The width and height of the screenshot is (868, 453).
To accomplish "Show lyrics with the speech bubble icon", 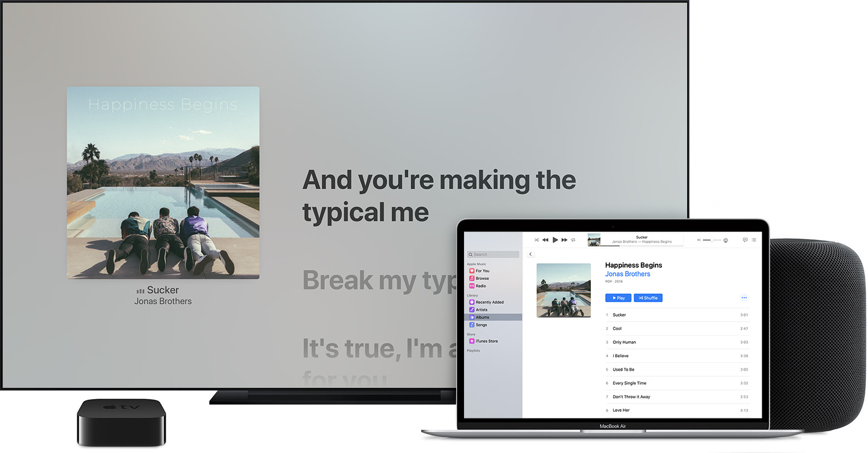I will click(745, 240).
